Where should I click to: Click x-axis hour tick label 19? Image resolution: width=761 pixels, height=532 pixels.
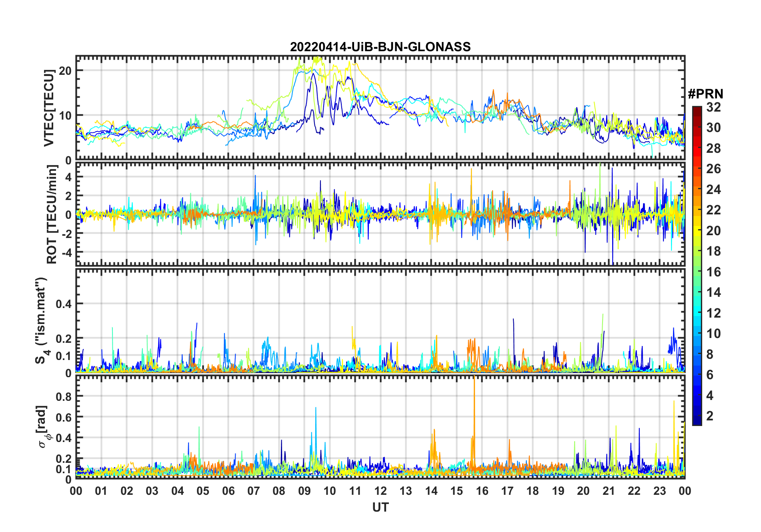558,491
